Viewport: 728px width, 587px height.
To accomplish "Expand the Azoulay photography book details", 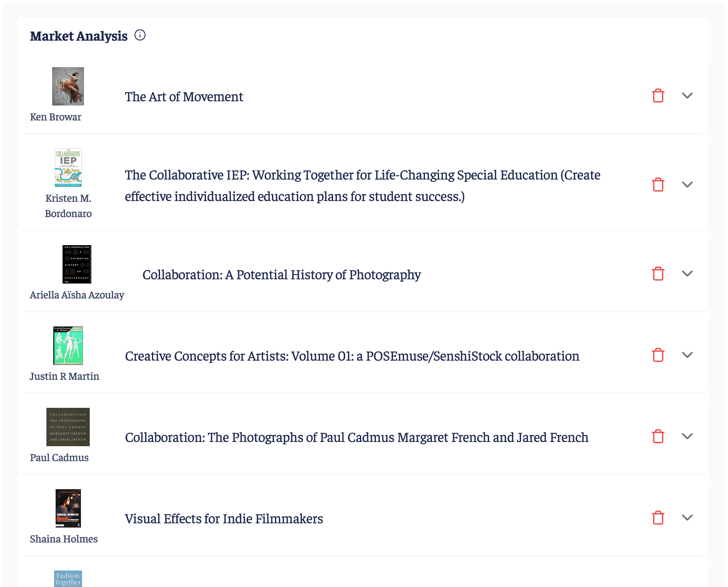I will point(687,274).
